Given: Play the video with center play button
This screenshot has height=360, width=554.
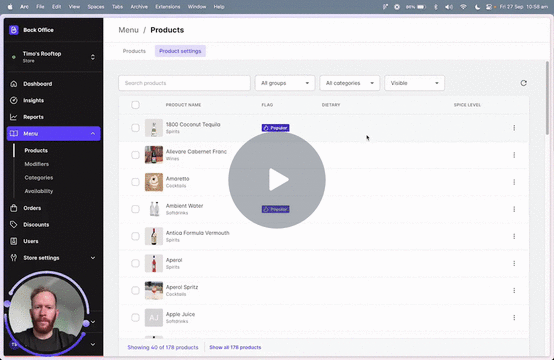Looking at the screenshot, I should 277,180.
